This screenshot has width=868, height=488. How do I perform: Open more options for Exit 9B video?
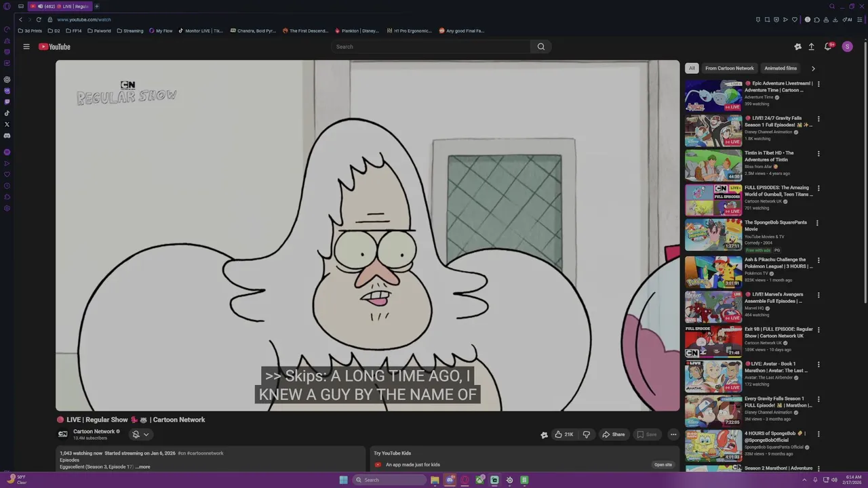[x=818, y=330]
